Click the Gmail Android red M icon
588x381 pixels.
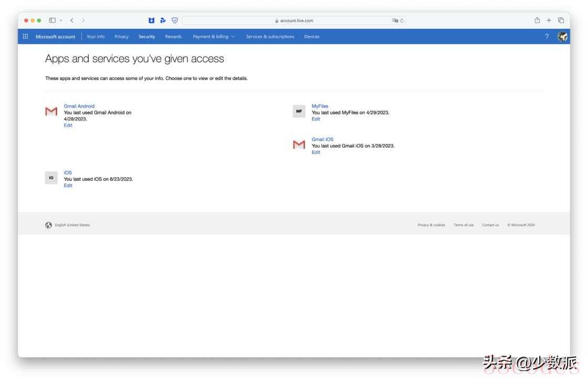(x=51, y=111)
